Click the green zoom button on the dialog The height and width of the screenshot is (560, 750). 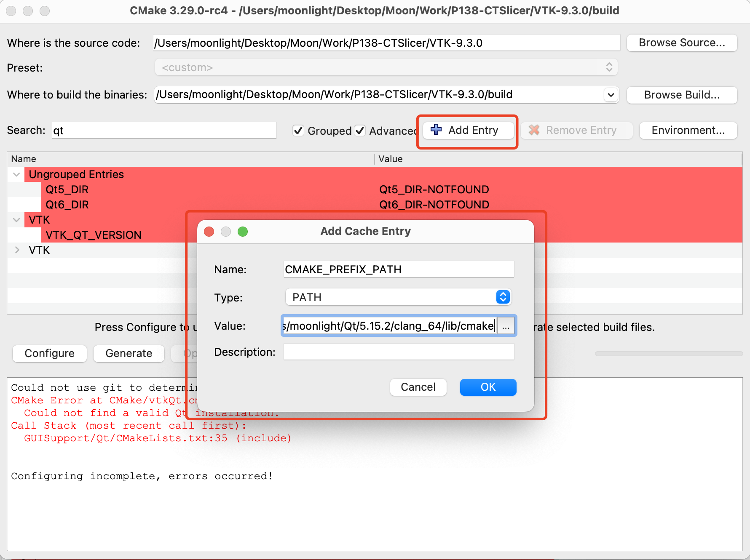(x=243, y=232)
